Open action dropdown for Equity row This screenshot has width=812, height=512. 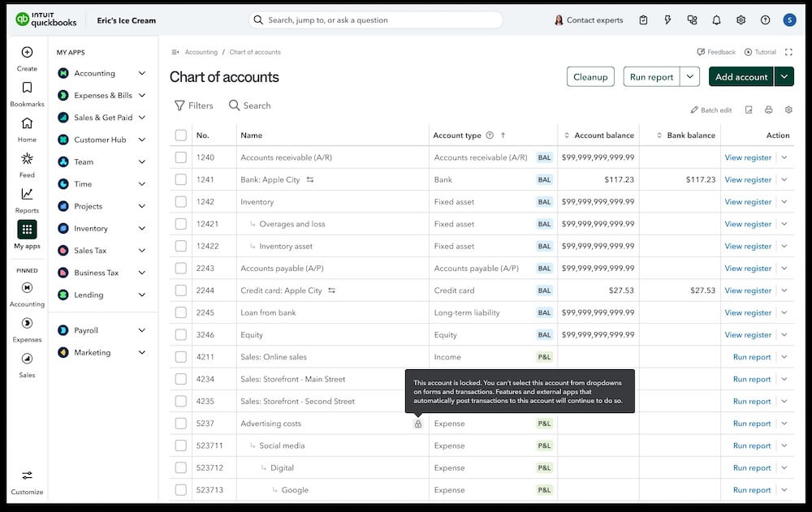(x=784, y=335)
